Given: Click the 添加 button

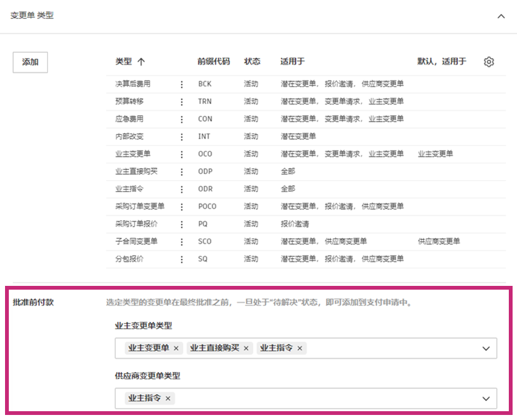Looking at the screenshot, I should [30, 62].
